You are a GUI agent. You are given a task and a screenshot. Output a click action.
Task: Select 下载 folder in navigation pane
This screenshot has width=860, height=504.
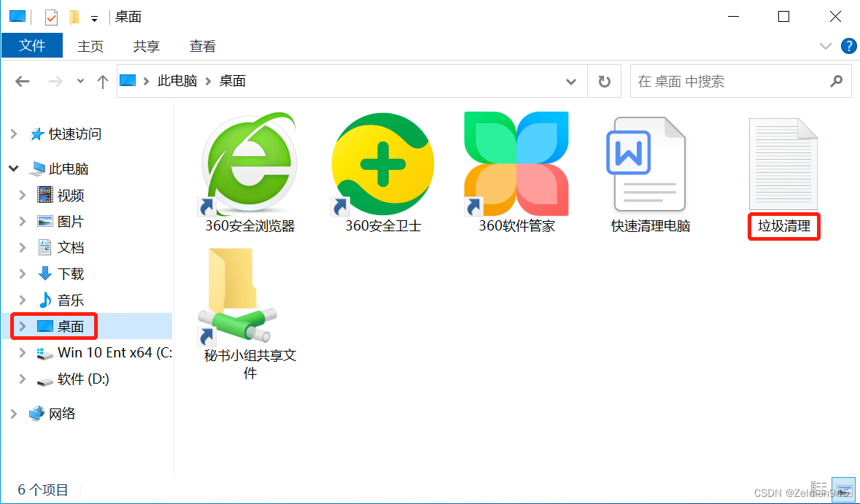61,274
